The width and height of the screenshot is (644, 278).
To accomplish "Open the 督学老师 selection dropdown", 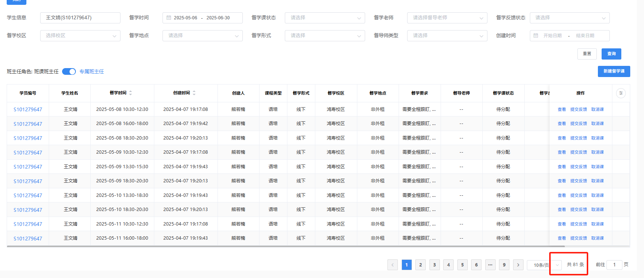I will (x=447, y=18).
